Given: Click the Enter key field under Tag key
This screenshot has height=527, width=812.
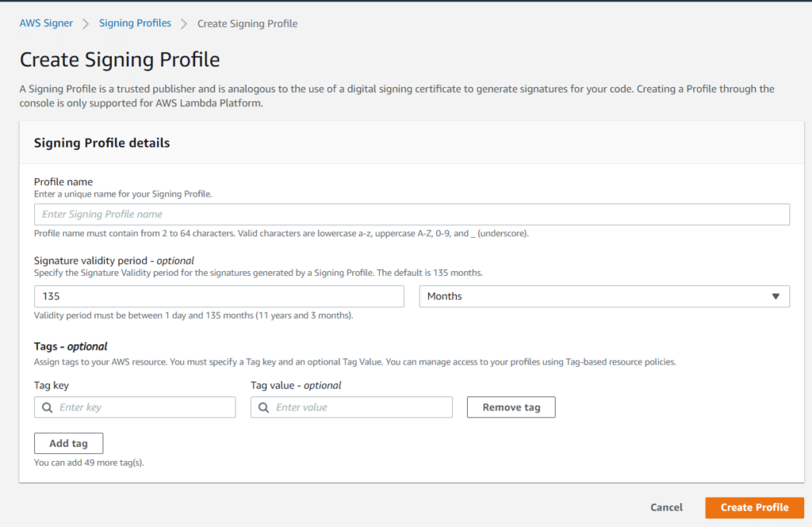Looking at the screenshot, I should coord(135,407).
